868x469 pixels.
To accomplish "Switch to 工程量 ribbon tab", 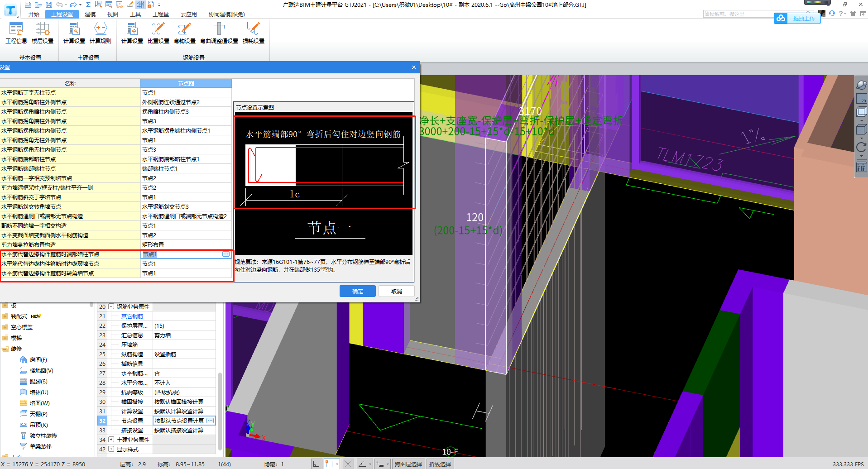I will [x=161, y=14].
